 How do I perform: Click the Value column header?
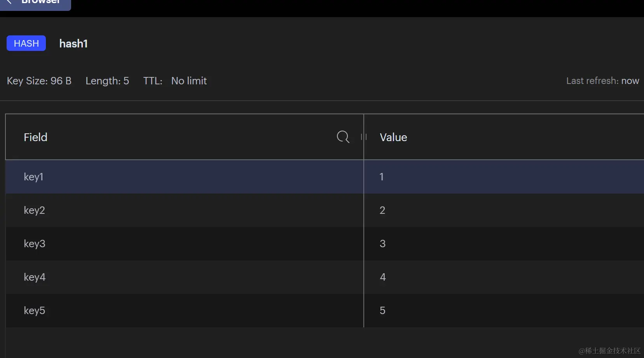pyautogui.click(x=393, y=137)
